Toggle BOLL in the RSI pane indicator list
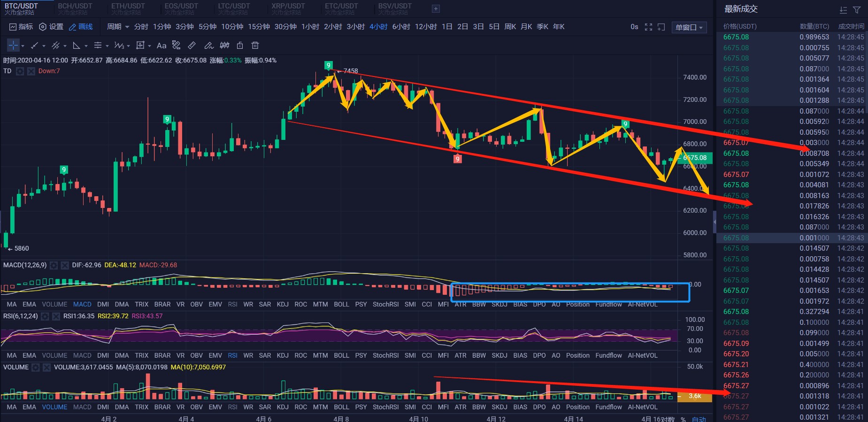The height and width of the screenshot is (422, 868). 341,355
